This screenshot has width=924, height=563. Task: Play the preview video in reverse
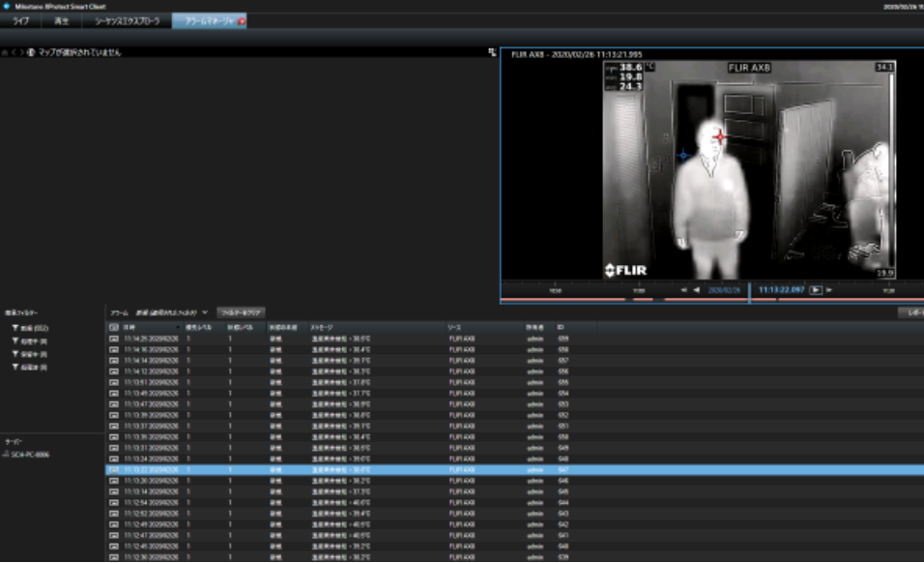coord(697,290)
